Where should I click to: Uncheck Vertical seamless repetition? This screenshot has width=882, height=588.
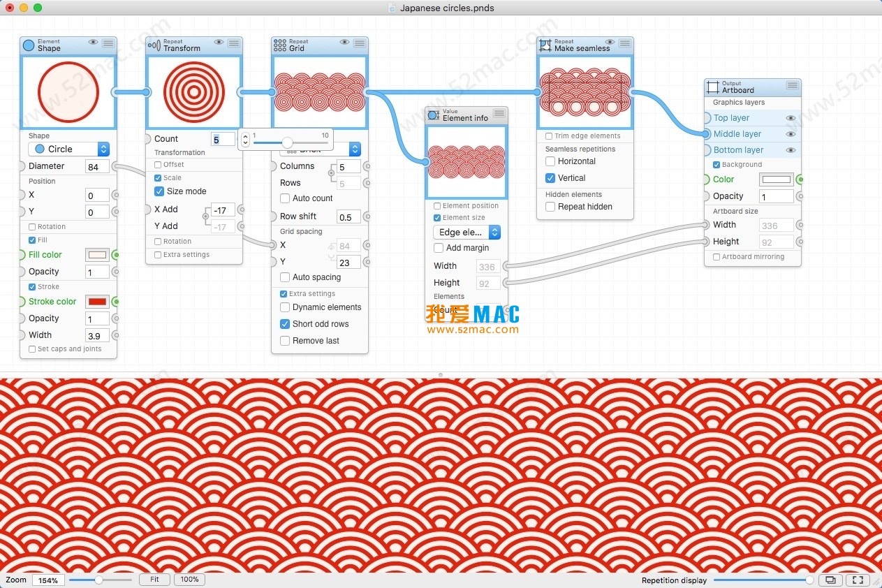point(550,178)
